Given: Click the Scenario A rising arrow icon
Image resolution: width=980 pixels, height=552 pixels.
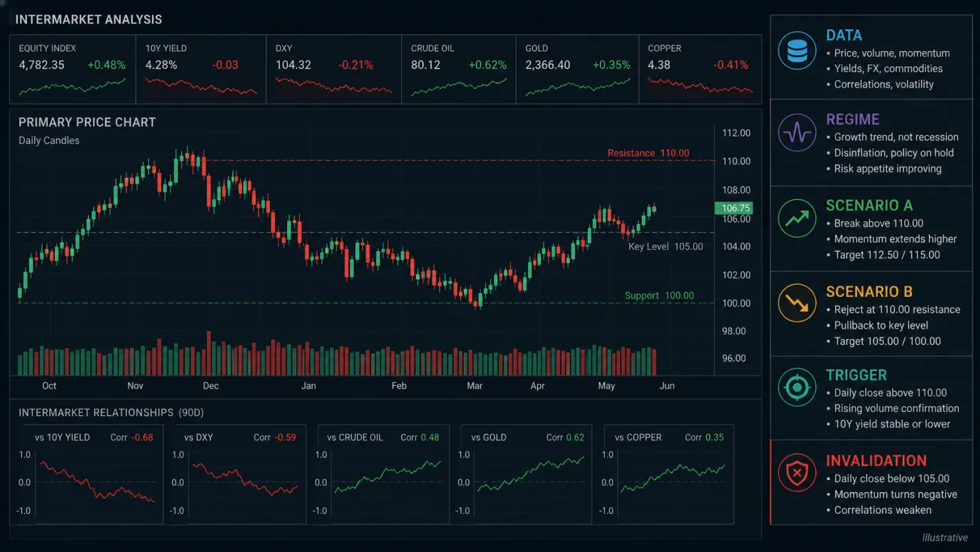Looking at the screenshot, I should [x=797, y=218].
